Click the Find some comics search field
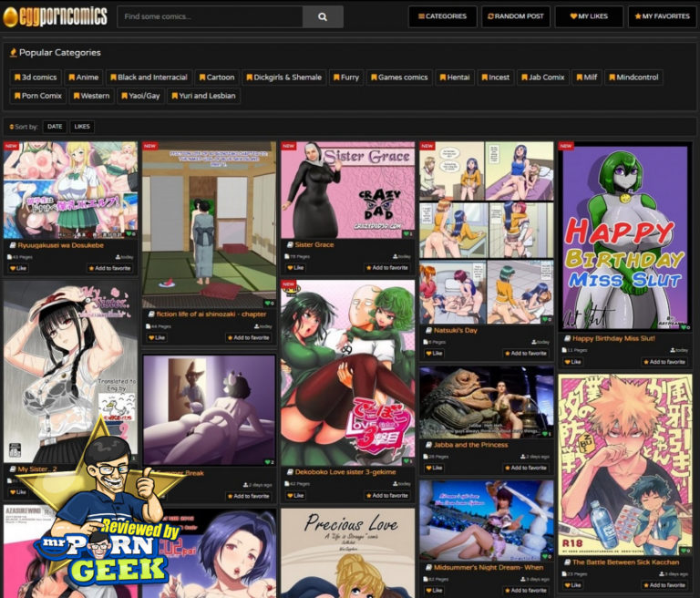Screen dimensions: 700x598 (x=210, y=16)
